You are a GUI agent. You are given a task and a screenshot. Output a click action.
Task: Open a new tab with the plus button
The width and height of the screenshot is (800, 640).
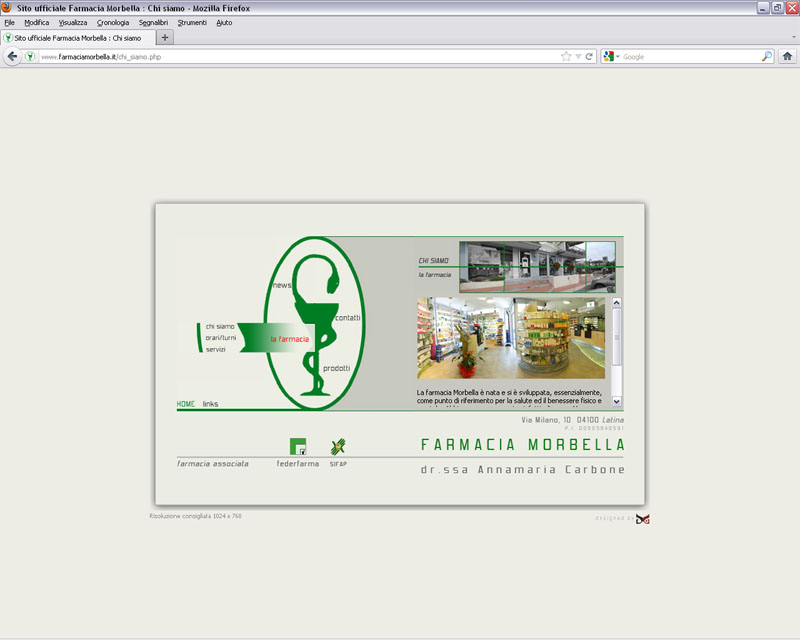coord(164,37)
